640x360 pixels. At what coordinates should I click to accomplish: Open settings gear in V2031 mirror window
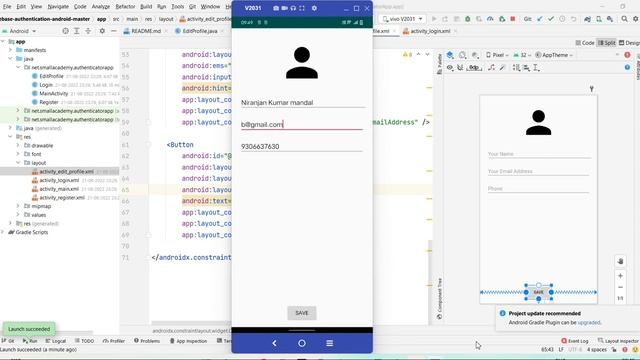314,8
